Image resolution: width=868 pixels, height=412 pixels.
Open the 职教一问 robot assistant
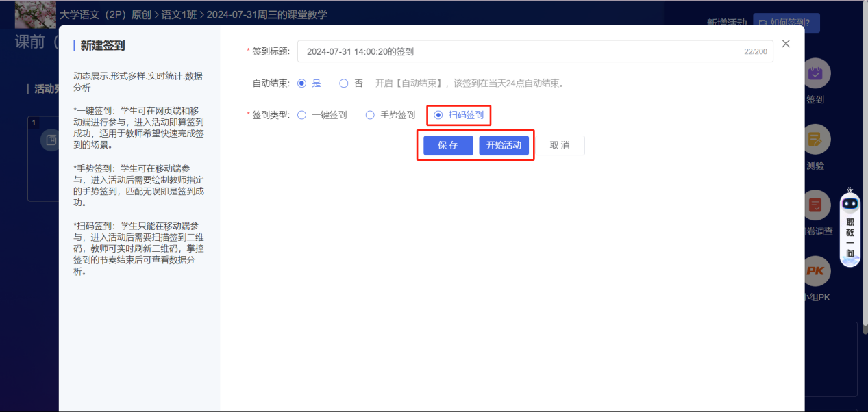click(850, 230)
